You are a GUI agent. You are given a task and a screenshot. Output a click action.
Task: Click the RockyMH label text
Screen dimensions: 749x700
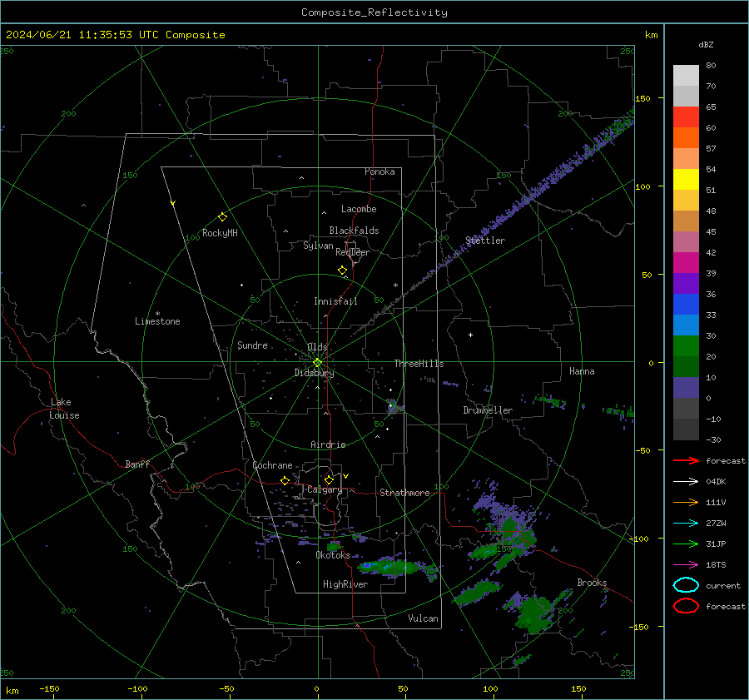click(x=220, y=233)
